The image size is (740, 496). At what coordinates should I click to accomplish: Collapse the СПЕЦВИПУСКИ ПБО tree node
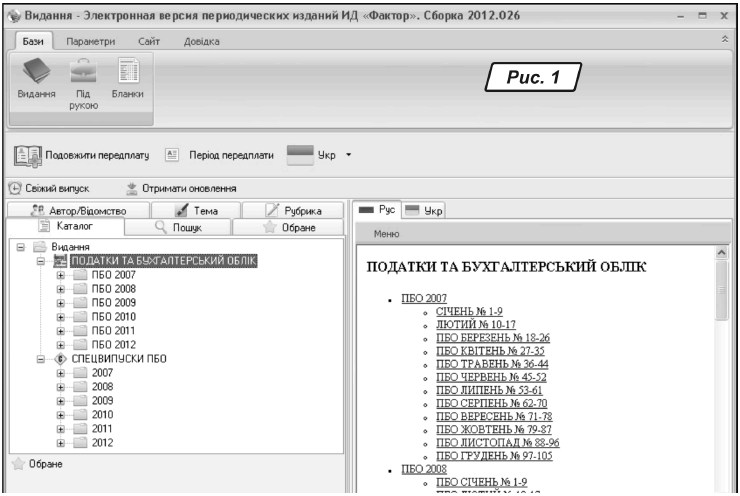[x=43, y=357]
